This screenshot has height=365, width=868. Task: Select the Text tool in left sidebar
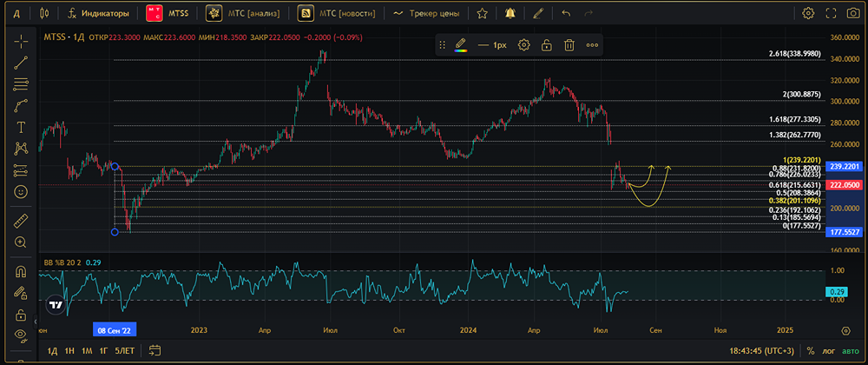21,127
